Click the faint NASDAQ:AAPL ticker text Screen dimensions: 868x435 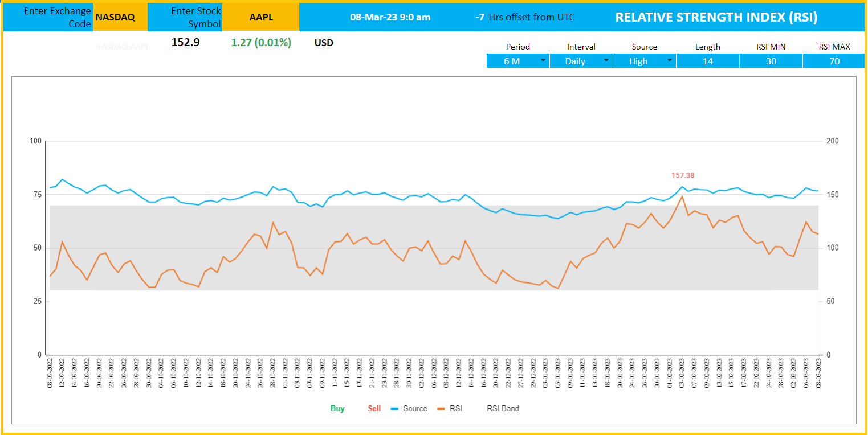click(x=122, y=47)
